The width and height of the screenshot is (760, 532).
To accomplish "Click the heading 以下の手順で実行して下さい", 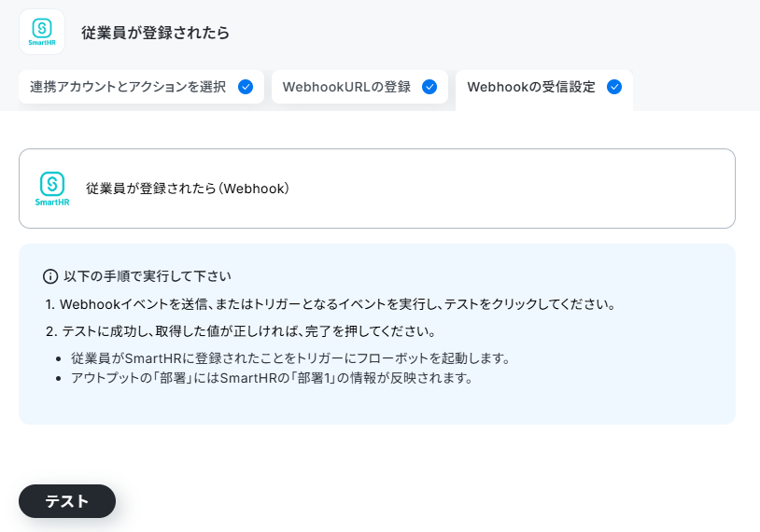I will tap(148, 276).
